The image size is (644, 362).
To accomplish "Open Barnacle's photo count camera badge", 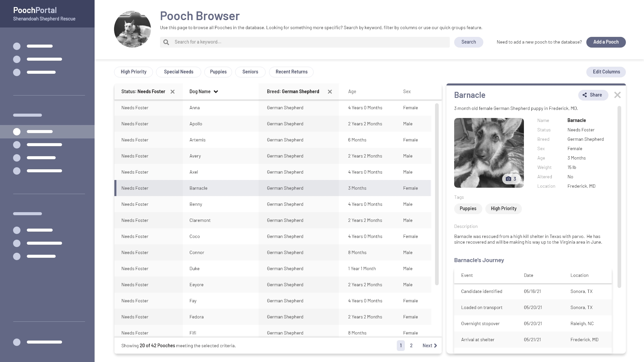I will 511,179.
